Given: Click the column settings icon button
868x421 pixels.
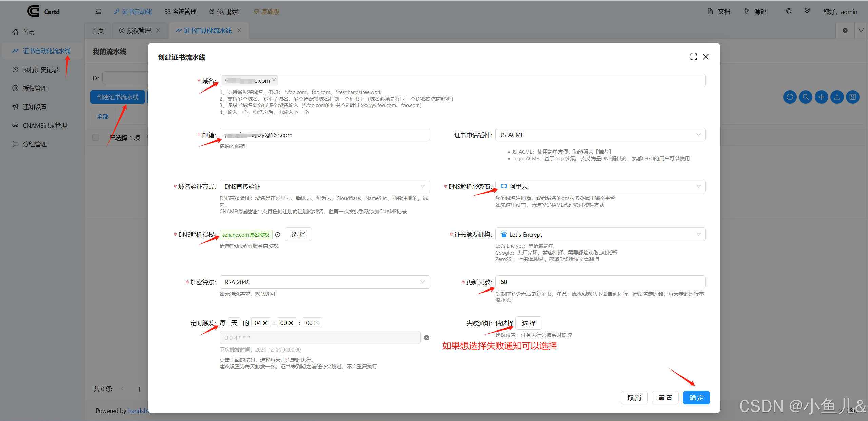Looking at the screenshot, I should [852, 97].
